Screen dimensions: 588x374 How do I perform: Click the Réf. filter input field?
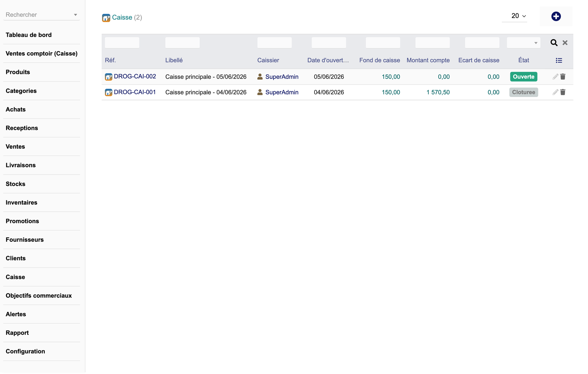click(122, 43)
